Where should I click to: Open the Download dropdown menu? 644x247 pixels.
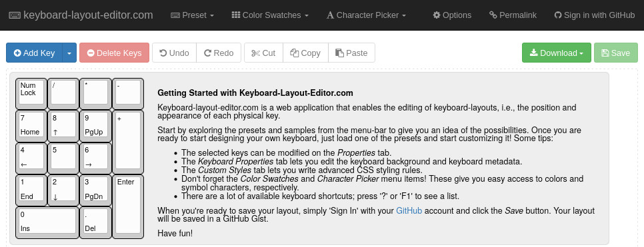coord(557,53)
